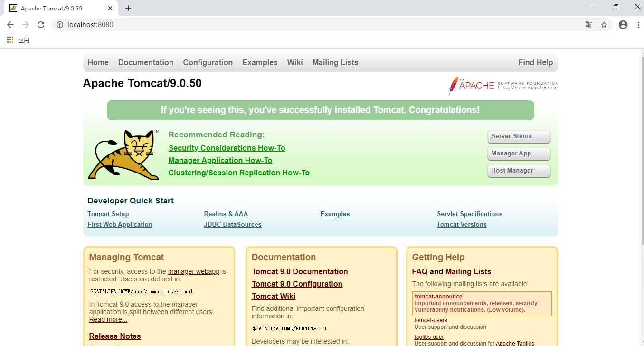Open the taglibs-user mailing list link
Screen dimensions: 644x346
[x=429, y=337]
